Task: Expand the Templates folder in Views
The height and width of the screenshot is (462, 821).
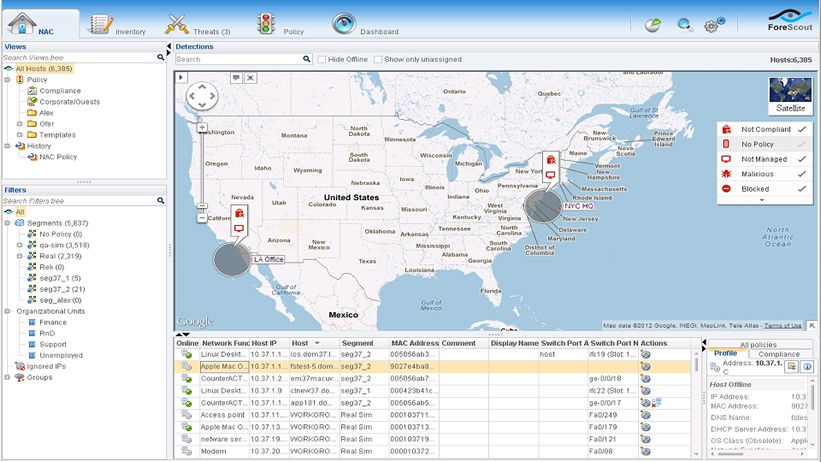Action: point(18,134)
